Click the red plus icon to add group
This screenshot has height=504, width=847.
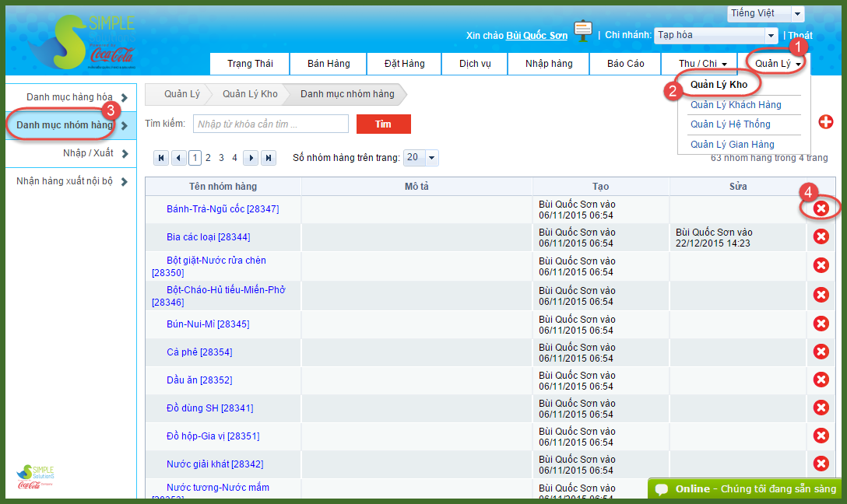tap(826, 122)
